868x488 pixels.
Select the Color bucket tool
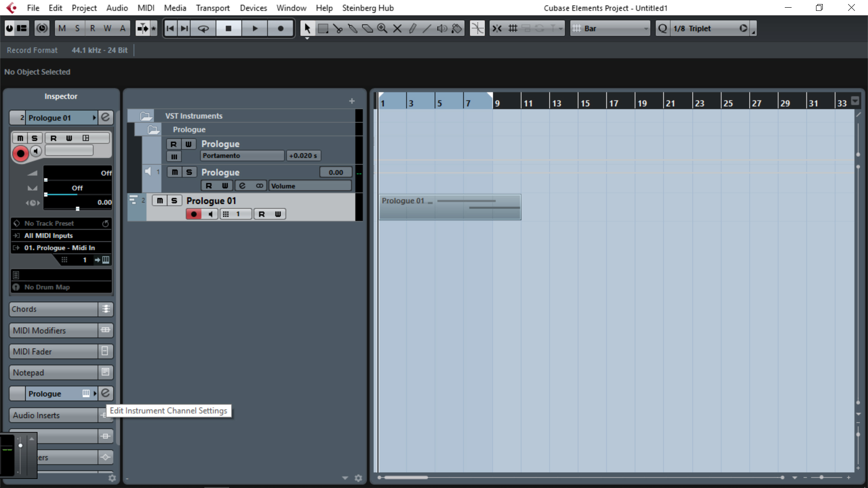[457, 28]
